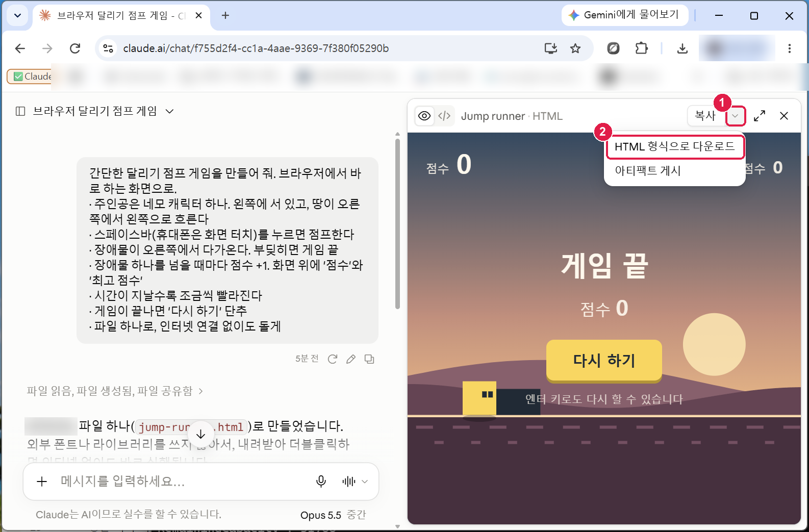Bookmark this page with the star icon
809x532 pixels.
[575, 48]
